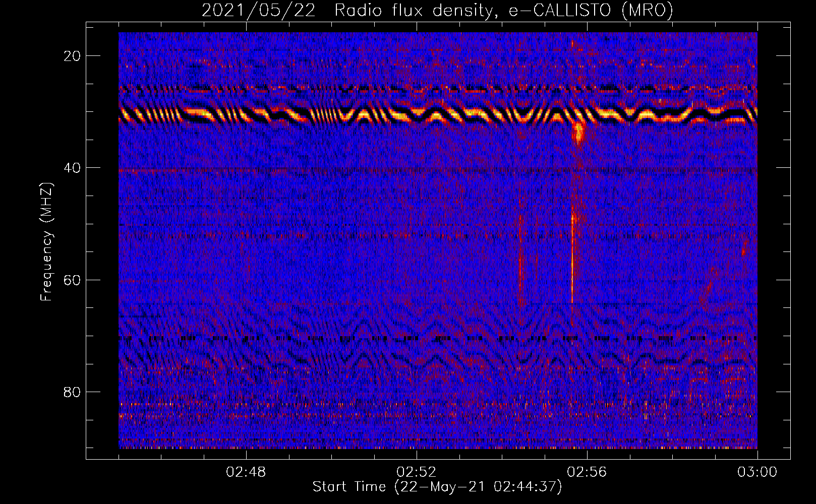Screen dimensions: 816x504
Task: Click the 02:56 time tick label
Action: point(587,472)
